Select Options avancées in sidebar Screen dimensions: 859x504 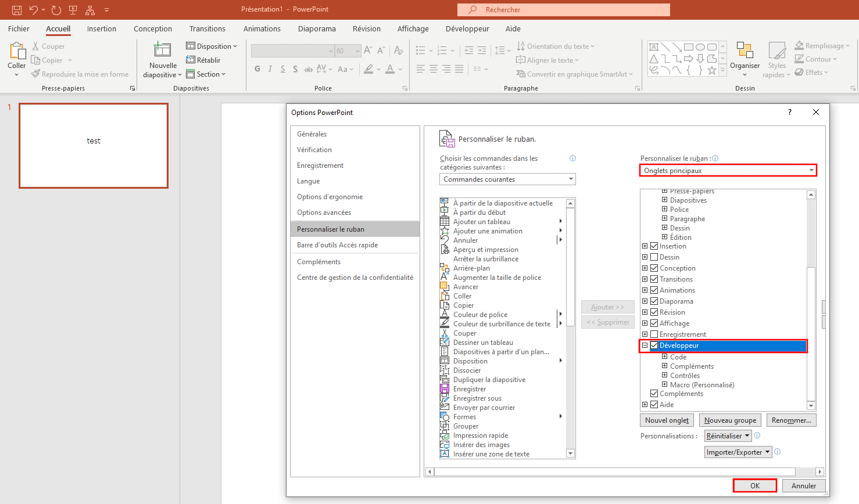tap(355, 213)
